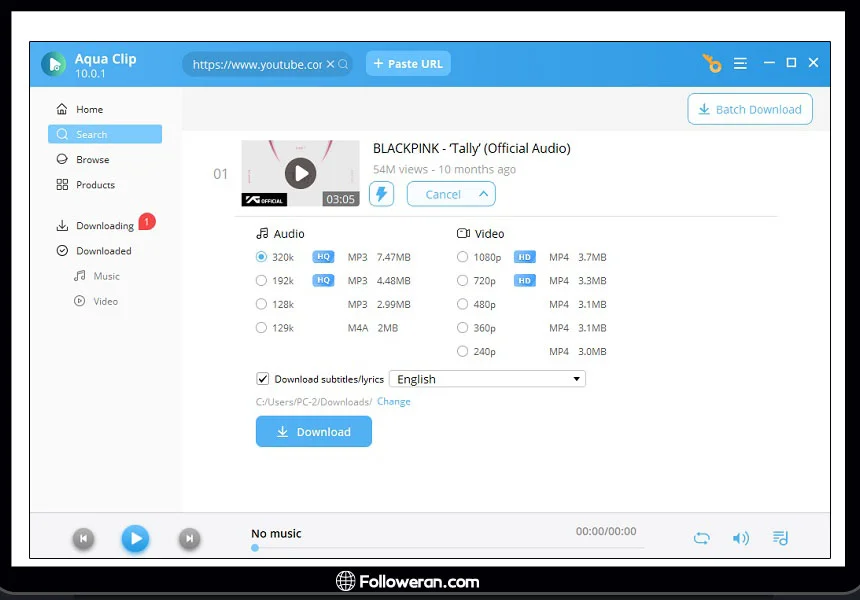Select Music under Downloaded
860x600 pixels.
coord(106,276)
